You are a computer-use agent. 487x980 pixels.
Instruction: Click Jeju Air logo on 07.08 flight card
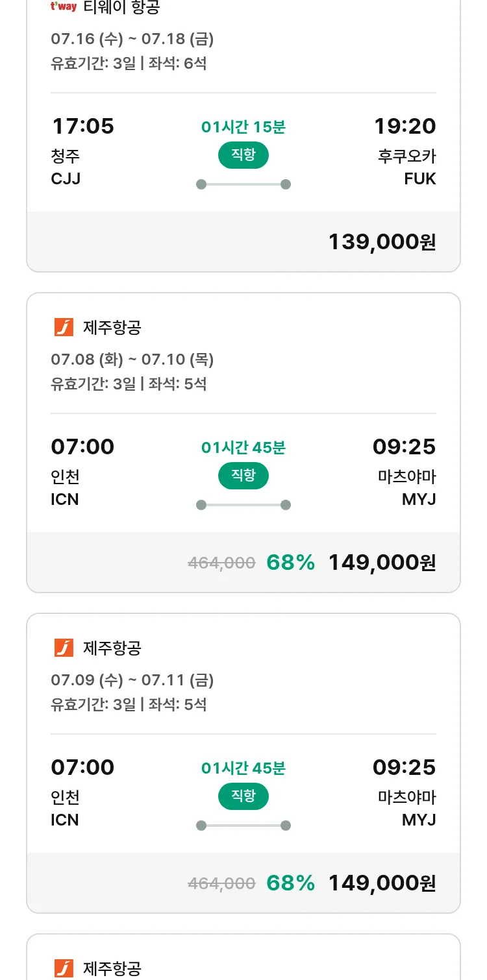pyautogui.click(x=64, y=327)
